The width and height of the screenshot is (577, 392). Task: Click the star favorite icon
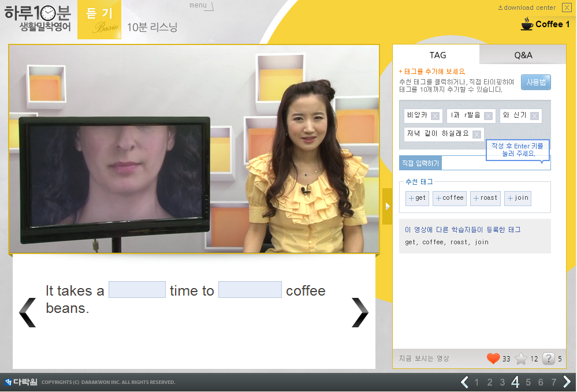[521, 359]
